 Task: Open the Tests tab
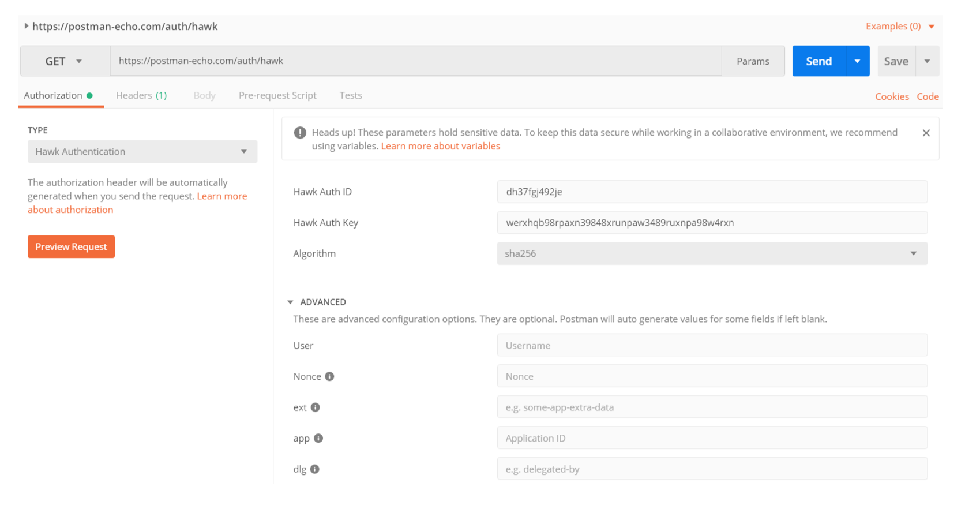(350, 95)
